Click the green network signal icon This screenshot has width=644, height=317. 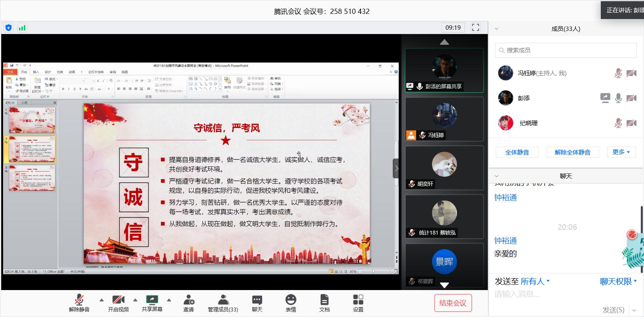(22, 28)
